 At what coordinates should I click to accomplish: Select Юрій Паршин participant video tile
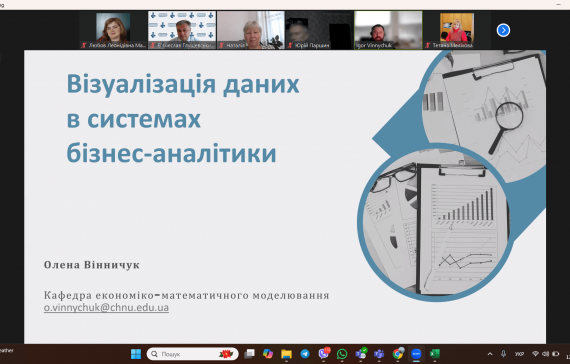tap(320, 30)
